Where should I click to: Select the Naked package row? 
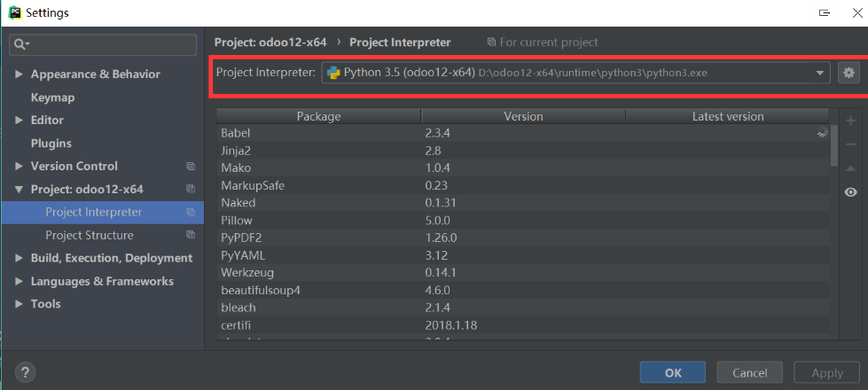(x=523, y=203)
